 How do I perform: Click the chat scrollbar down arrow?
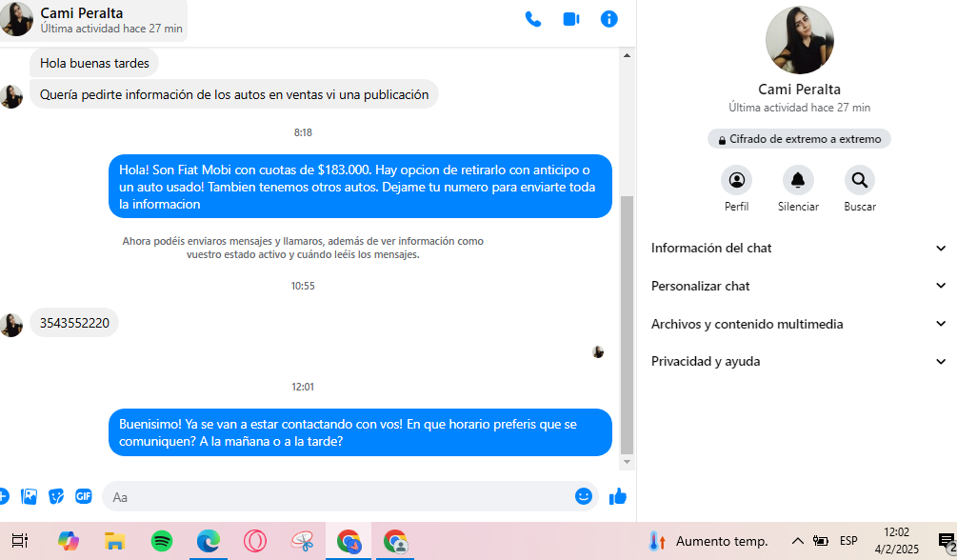(x=627, y=462)
